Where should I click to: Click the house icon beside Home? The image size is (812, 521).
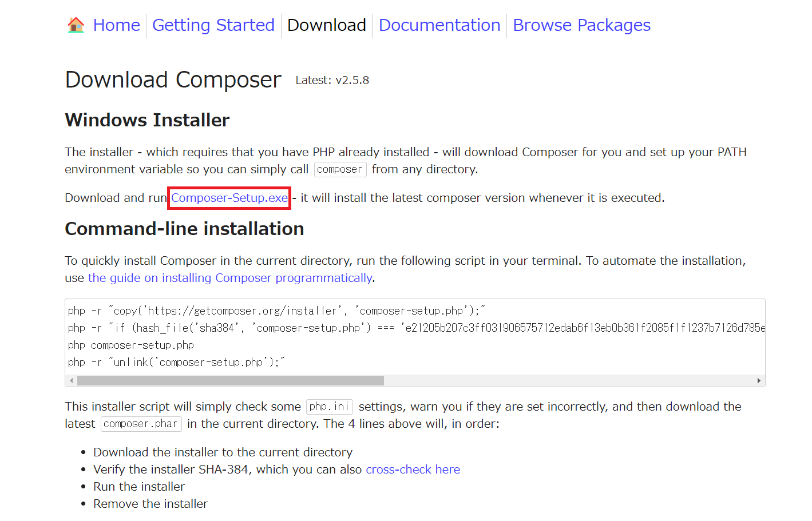point(76,25)
